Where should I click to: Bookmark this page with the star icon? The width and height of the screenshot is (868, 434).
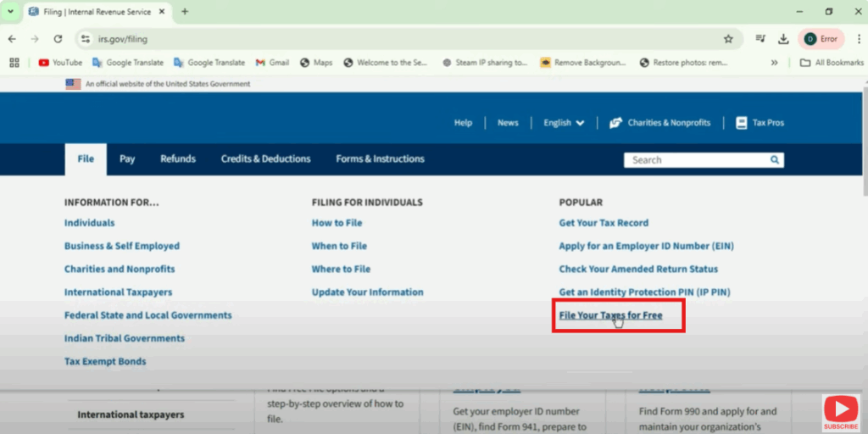728,39
